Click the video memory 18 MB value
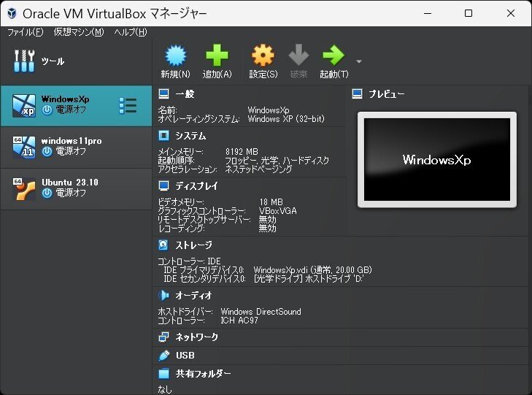Viewport: 532px width, 395px height. pos(271,202)
